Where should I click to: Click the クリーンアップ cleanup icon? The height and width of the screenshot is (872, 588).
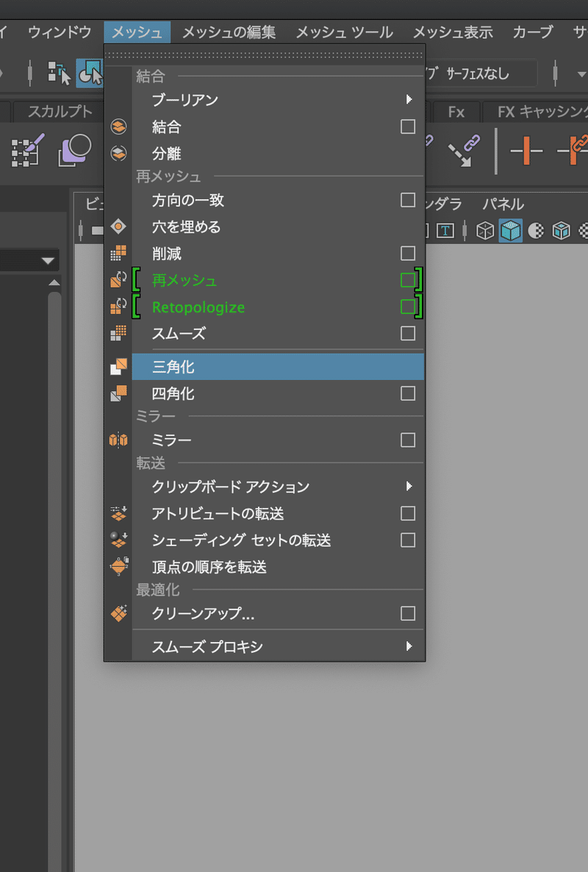pyautogui.click(x=118, y=613)
